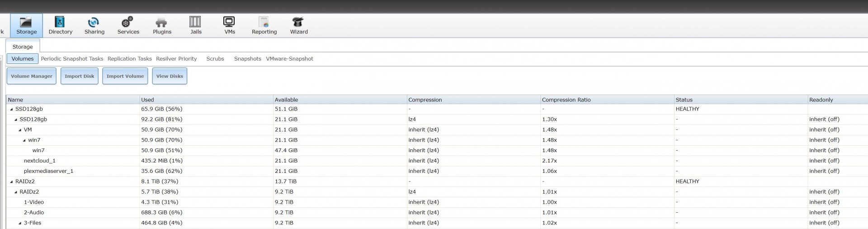The image size is (868, 229).
Task: Open the Directory toolbar icon
Action: [60, 25]
